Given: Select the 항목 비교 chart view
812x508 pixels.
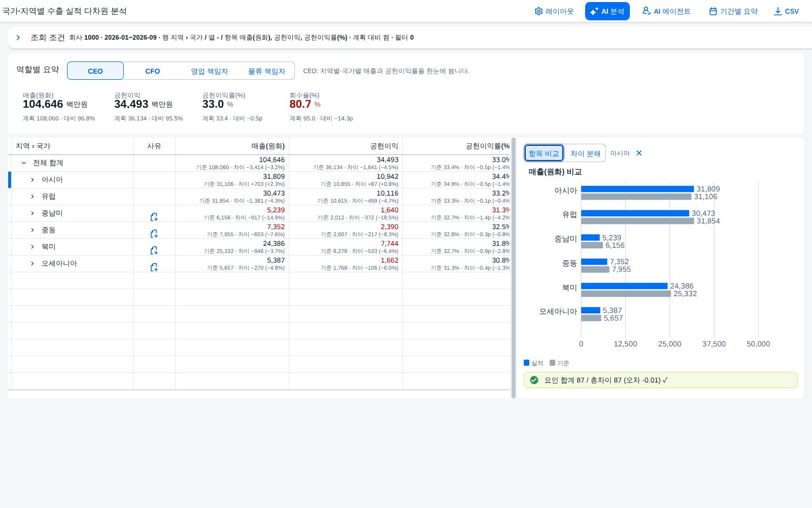Looking at the screenshot, I should (544, 153).
